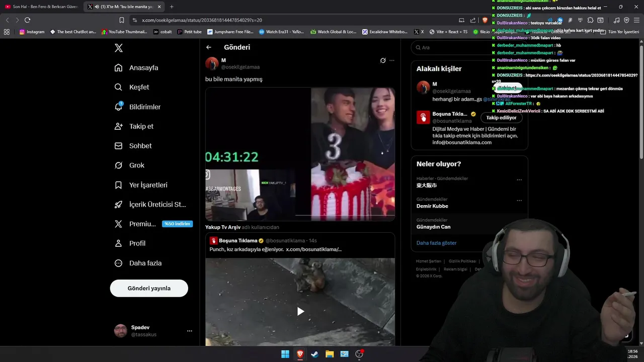Open Instagram bookmark
The width and height of the screenshot is (644, 362).
(x=32, y=32)
